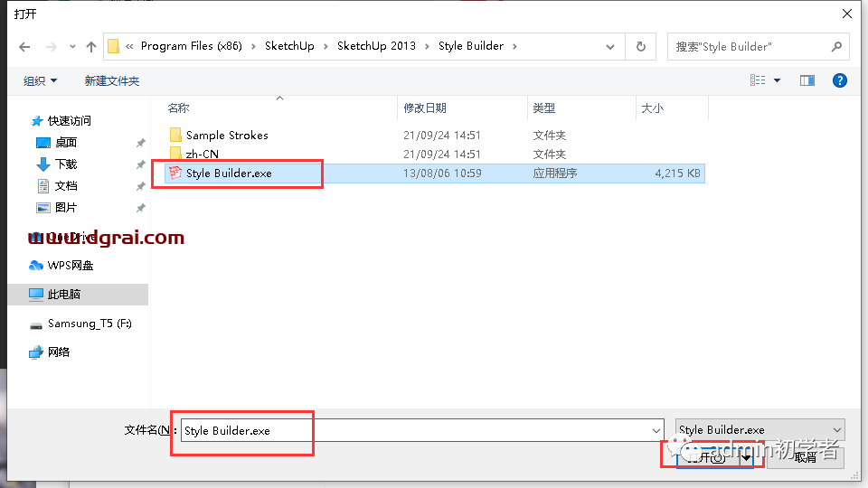The image size is (868, 488).
Task: Click the address bar folder icon
Action: click(114, 46)
